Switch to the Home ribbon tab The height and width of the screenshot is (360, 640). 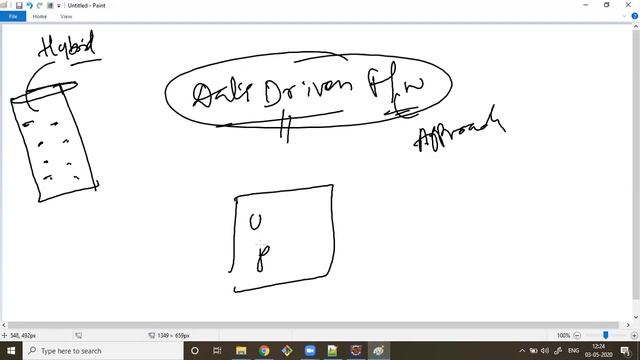click(x=40, y=17)
